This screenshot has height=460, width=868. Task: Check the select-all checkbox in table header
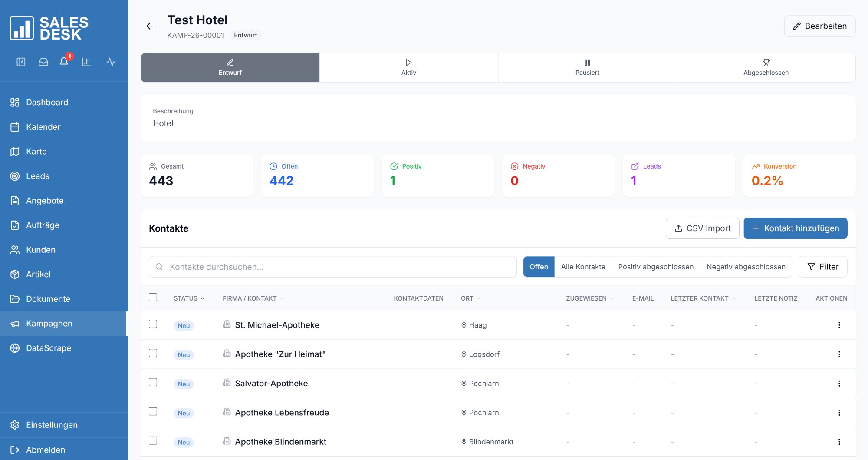pyautogui.click(x=153, y=297)
